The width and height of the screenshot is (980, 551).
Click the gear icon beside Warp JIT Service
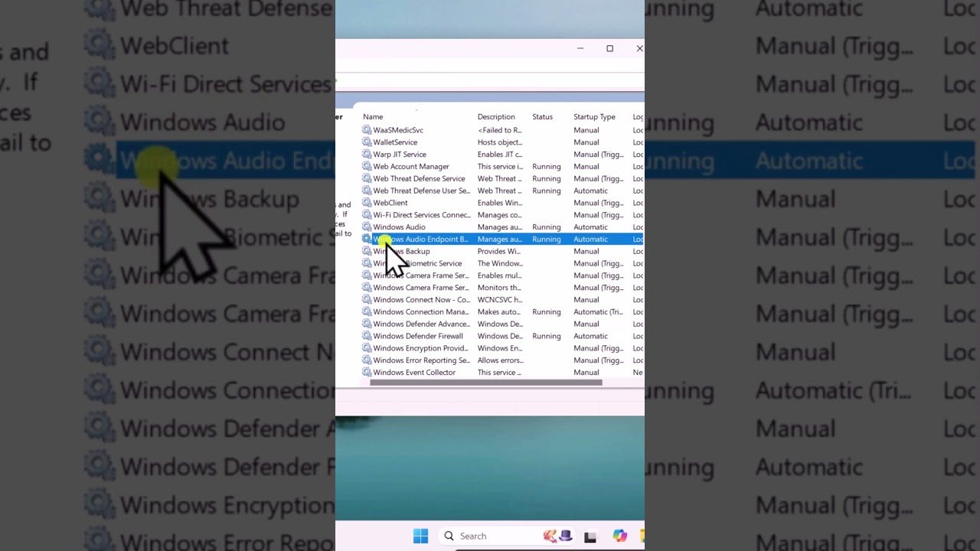(367, 155)
